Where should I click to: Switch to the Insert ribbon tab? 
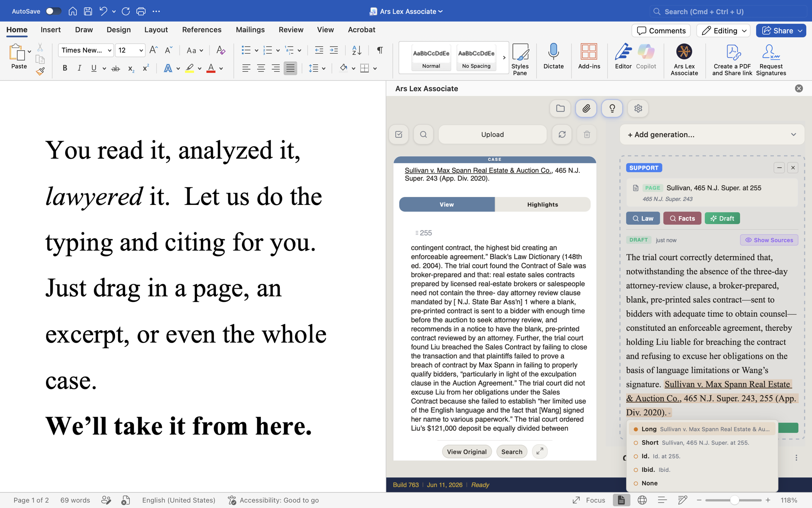coord(51,29)
